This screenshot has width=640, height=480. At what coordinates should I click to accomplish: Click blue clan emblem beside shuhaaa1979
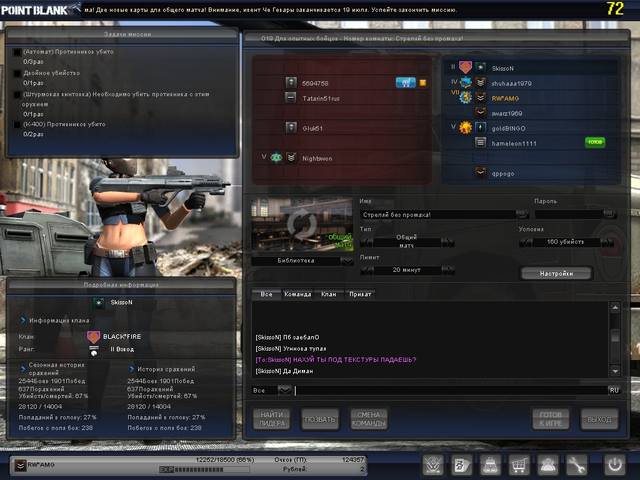(465, 82)
